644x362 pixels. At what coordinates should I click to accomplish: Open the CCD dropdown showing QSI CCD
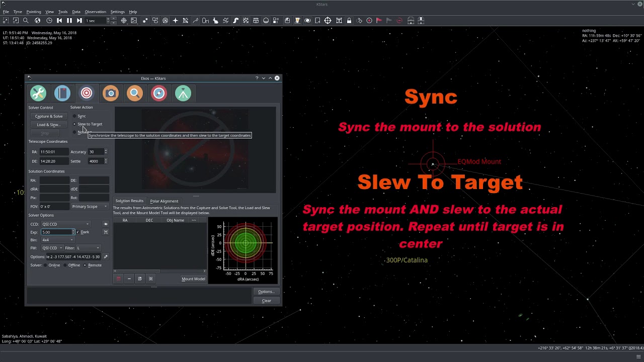[x=66, y=224]
